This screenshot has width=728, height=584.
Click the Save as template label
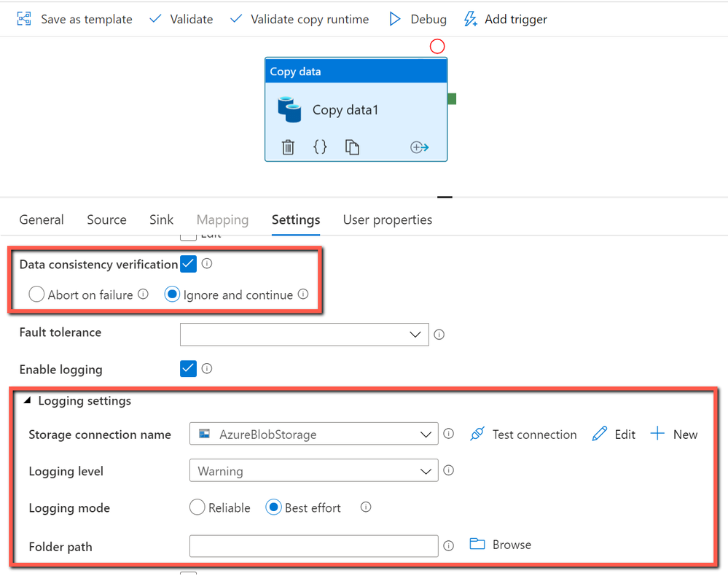tap(87, 19)
